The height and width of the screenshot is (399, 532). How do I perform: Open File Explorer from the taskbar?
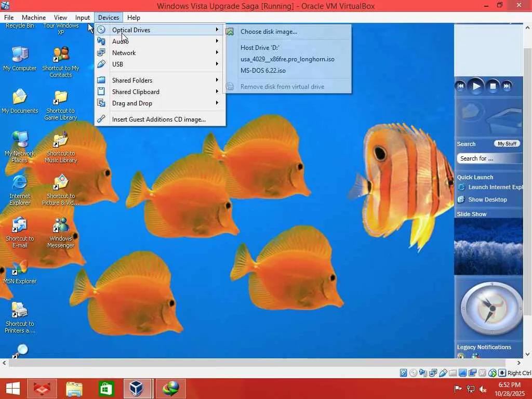[74, 389]
